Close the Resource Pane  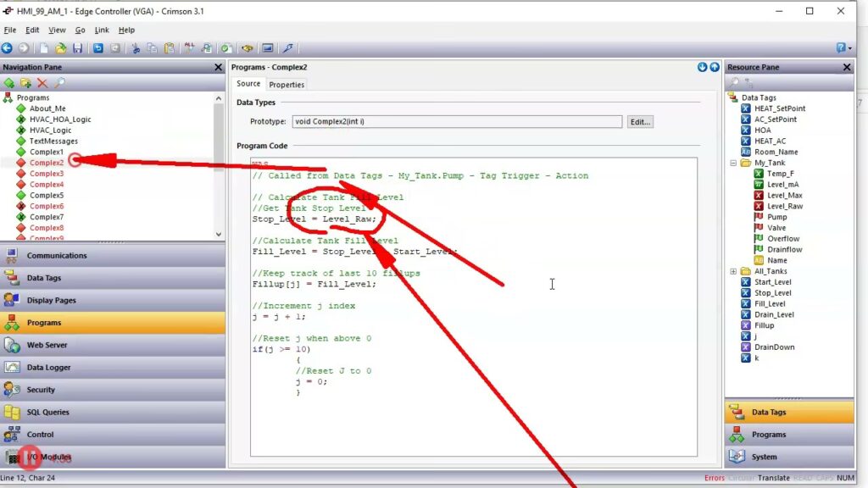click(847, 67)
